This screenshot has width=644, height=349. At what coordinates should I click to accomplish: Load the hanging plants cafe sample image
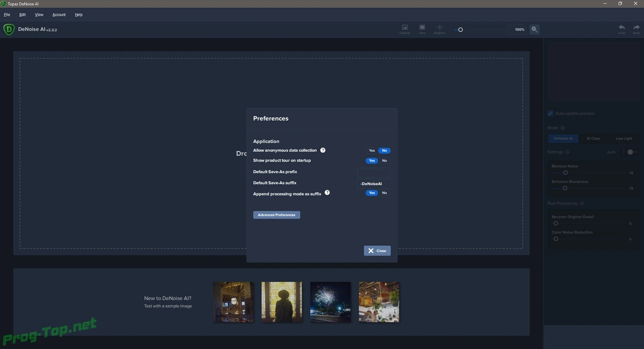tap(379, 302)
